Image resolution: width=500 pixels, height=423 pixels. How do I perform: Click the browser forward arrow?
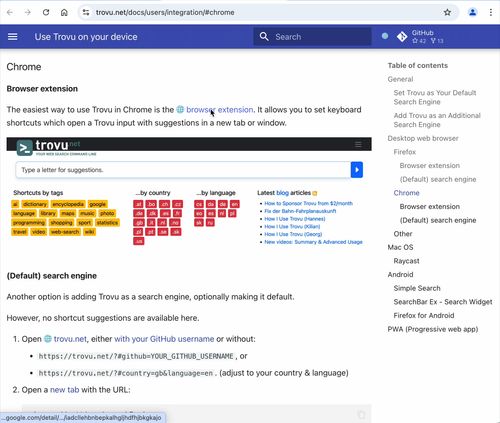(28, 12)
